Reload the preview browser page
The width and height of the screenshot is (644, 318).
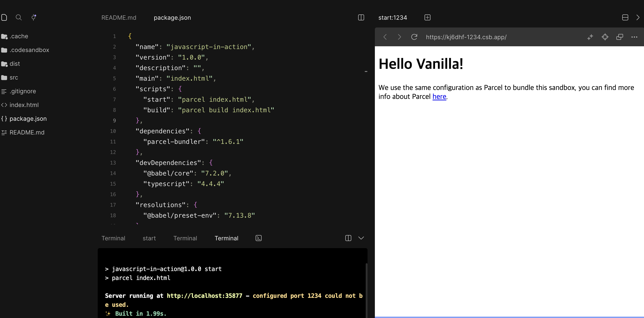[414, 37]
